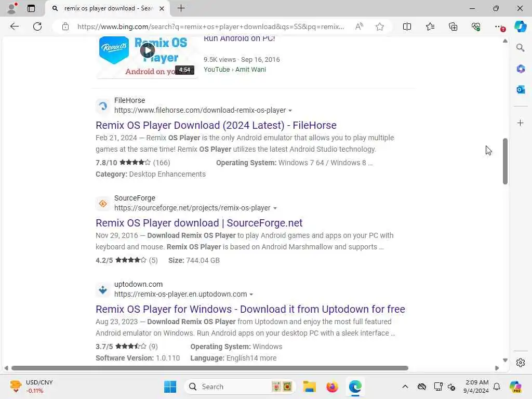Open Remix OS Player for Windows Uptodown result
Screen dimensions: 532x399
pyautogui.click(x=250, y=309)
